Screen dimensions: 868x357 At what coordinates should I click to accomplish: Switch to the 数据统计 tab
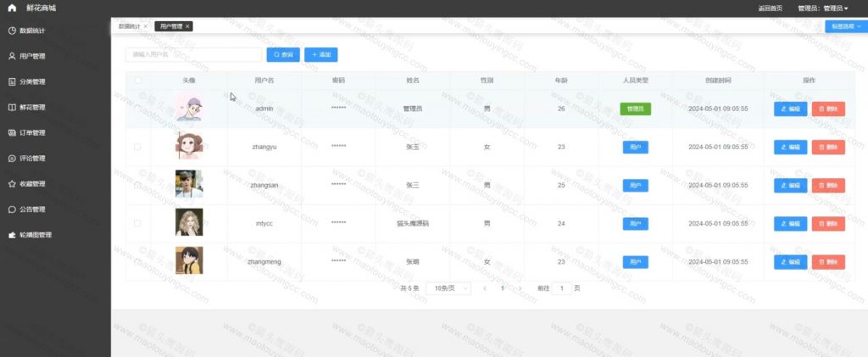tap(130, 26)
